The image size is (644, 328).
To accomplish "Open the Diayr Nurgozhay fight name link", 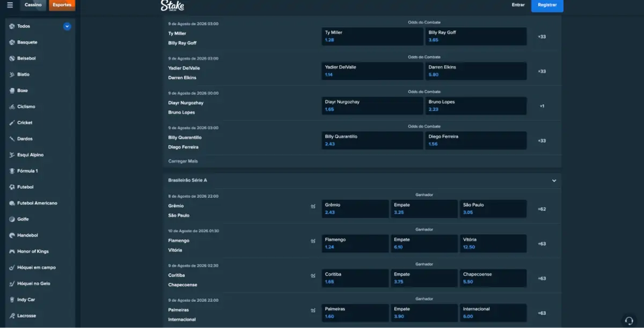I will (186, 103).
